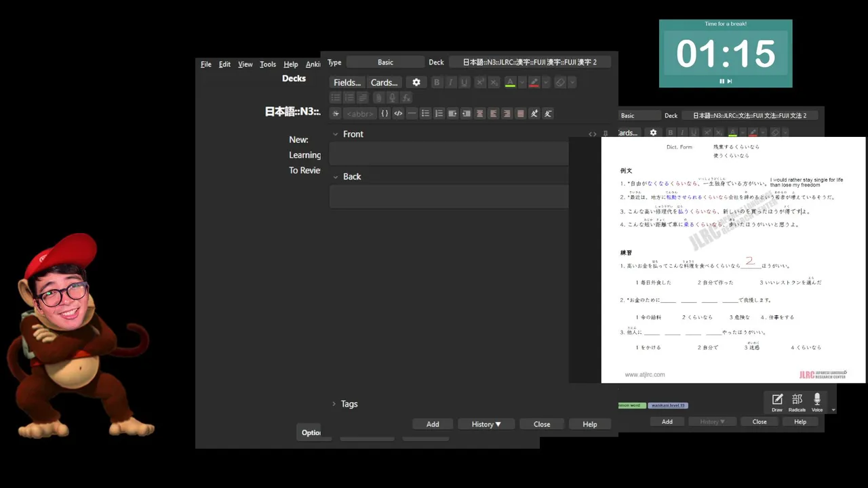Click into the Front field input

pos(449,155)
